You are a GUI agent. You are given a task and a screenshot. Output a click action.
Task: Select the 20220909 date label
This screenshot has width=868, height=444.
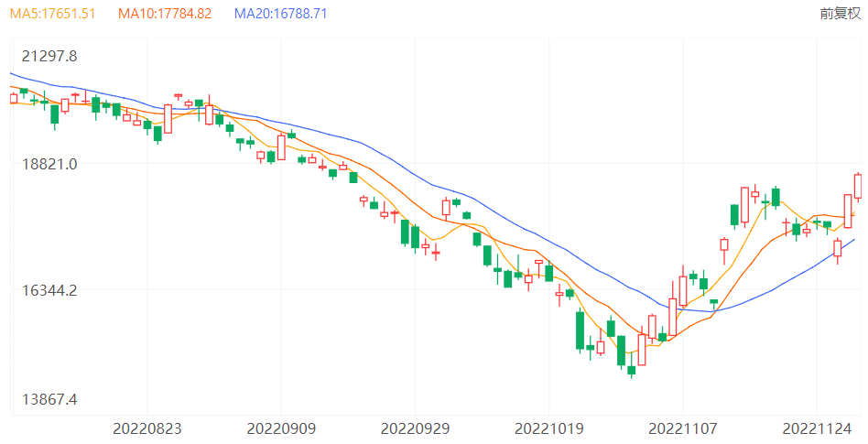281,428
